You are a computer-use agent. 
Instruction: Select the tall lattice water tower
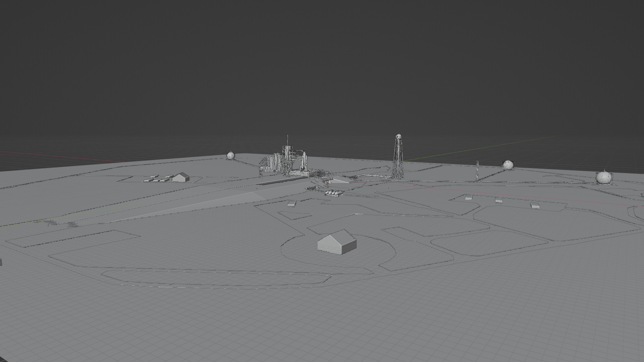pos(398,156)
